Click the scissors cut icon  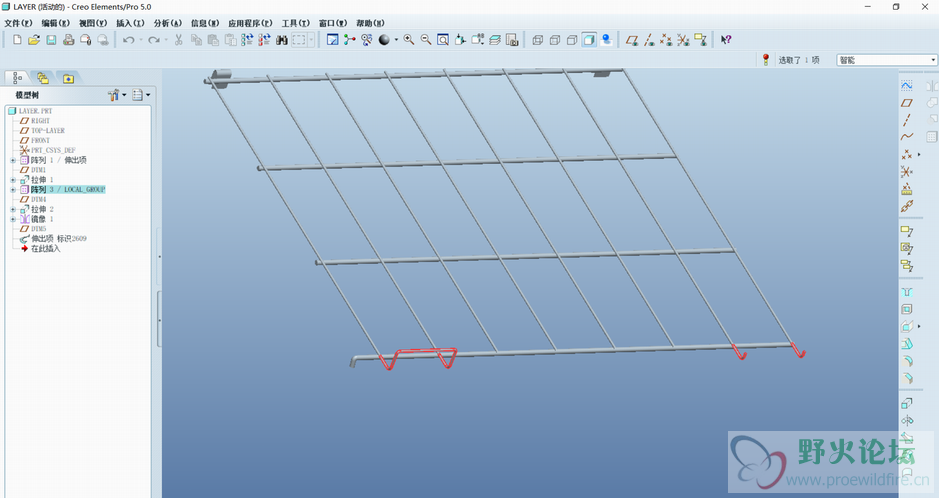[178, 40]
